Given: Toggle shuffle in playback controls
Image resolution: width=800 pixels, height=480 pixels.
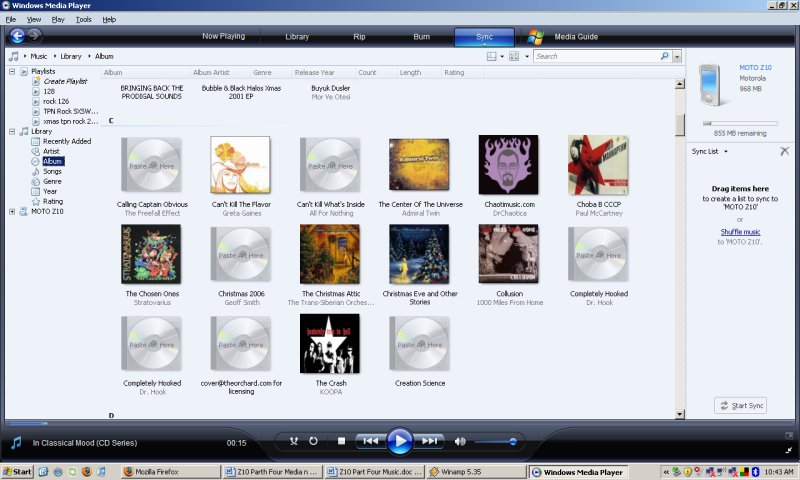Looking at the screenshot, I should (x=294, y=441).
